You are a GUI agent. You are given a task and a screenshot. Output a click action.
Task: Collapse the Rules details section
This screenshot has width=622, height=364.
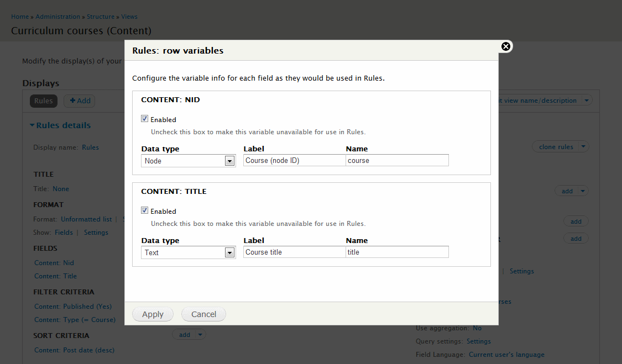click(60, 125)
